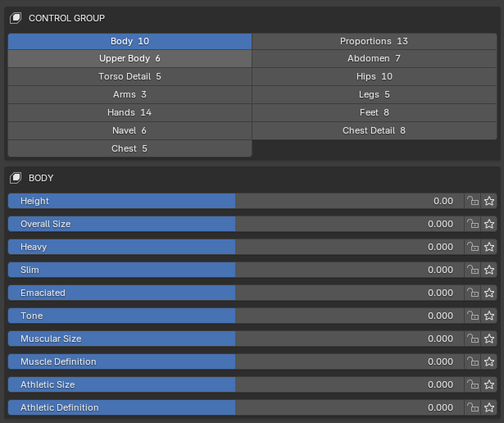
Task: Click the Overall Size slider
Action: pos(236,224)
